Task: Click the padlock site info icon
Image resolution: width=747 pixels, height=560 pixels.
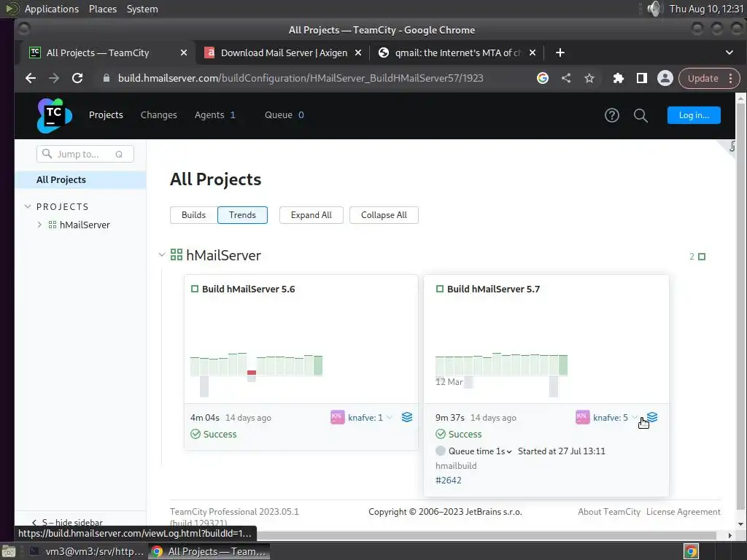Action: 107,78
